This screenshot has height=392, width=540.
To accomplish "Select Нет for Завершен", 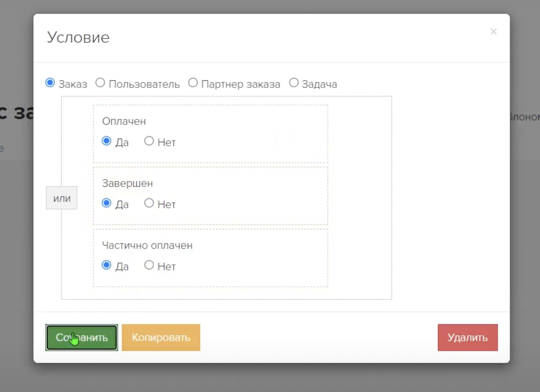I will coord(149,204).
